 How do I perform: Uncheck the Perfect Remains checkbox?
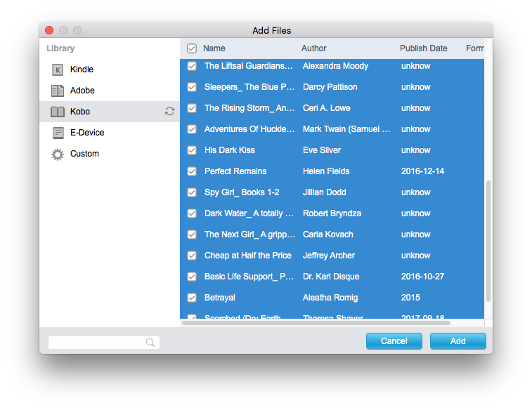pyautogui.click(x=192, y=171)
